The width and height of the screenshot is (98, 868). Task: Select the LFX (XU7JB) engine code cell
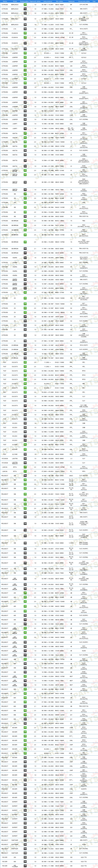point(84,5)
